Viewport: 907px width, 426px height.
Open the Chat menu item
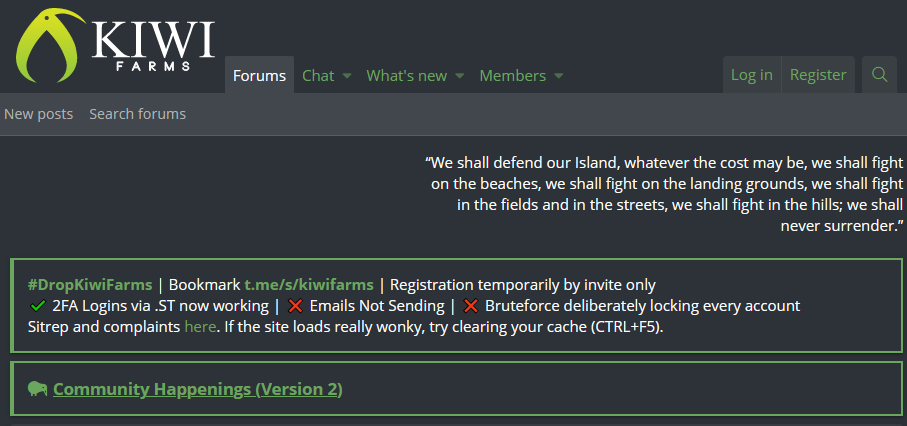point(318,76)
